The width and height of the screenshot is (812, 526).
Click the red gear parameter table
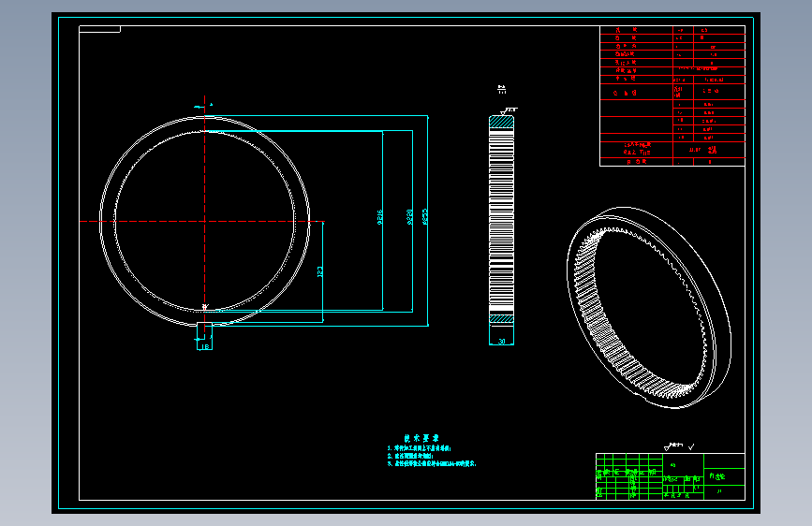[x=672, y=95]
